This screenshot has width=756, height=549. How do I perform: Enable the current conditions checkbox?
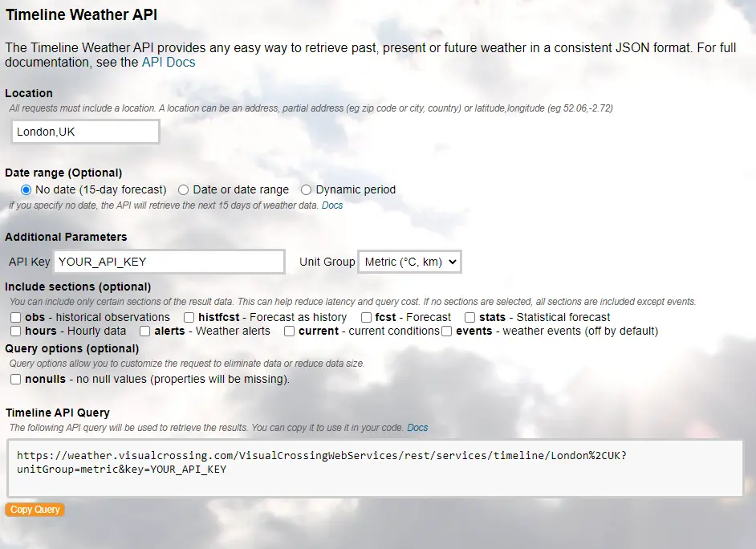290,331
